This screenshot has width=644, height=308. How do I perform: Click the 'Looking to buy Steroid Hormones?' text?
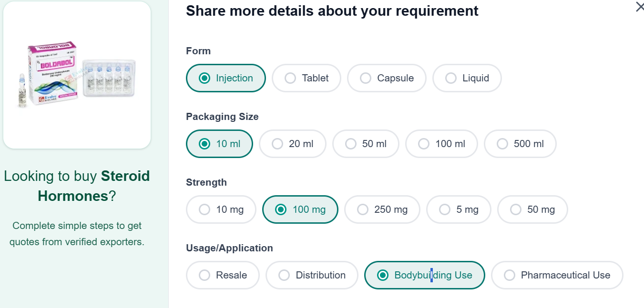(x=77, y=186)
